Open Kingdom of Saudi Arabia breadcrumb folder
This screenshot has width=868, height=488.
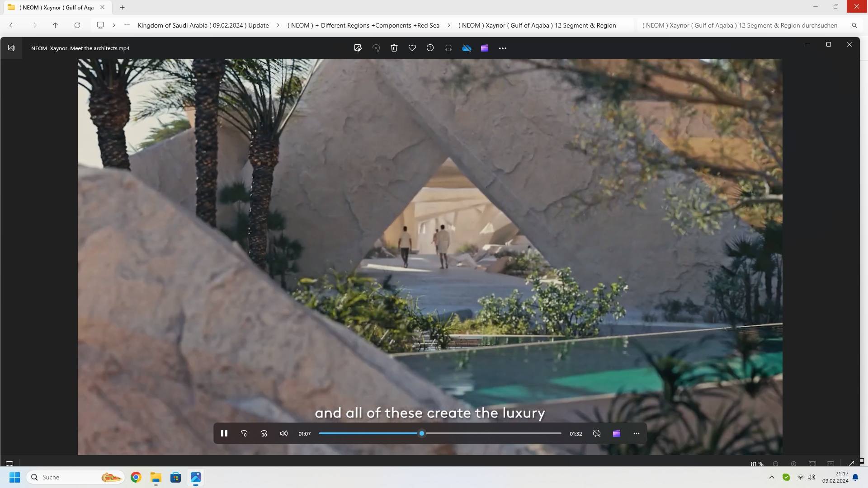click(x=203, y=25)
